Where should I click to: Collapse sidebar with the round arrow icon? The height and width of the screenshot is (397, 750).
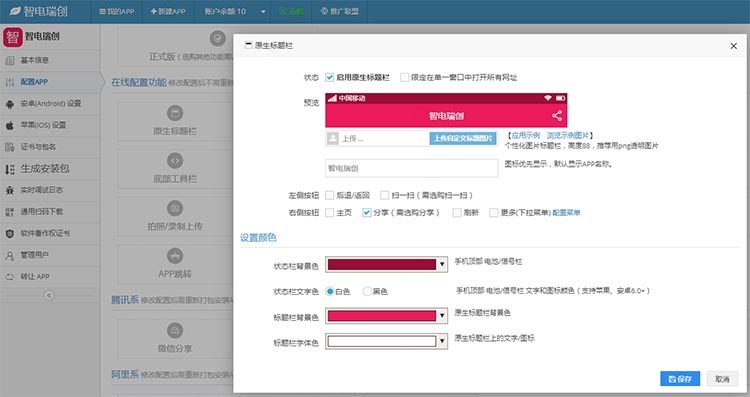coord(49,295)
